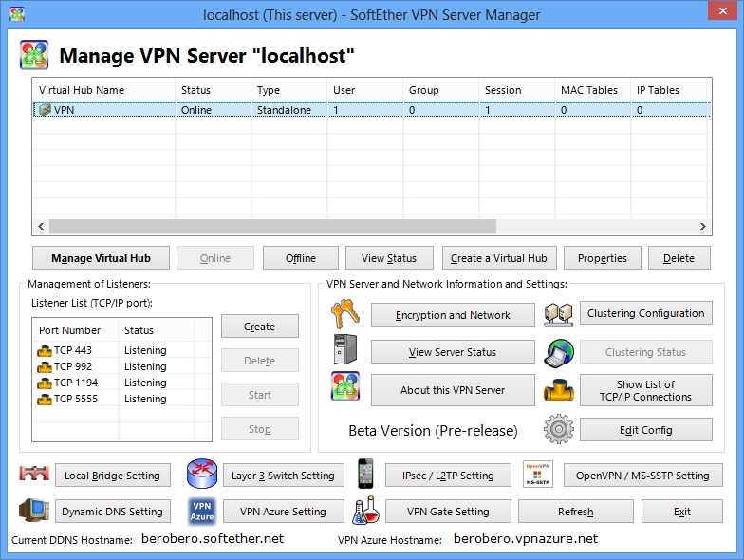Screen dimensions: 744x560
Task: Click the Exit button
Action: (x=682, y=512)
